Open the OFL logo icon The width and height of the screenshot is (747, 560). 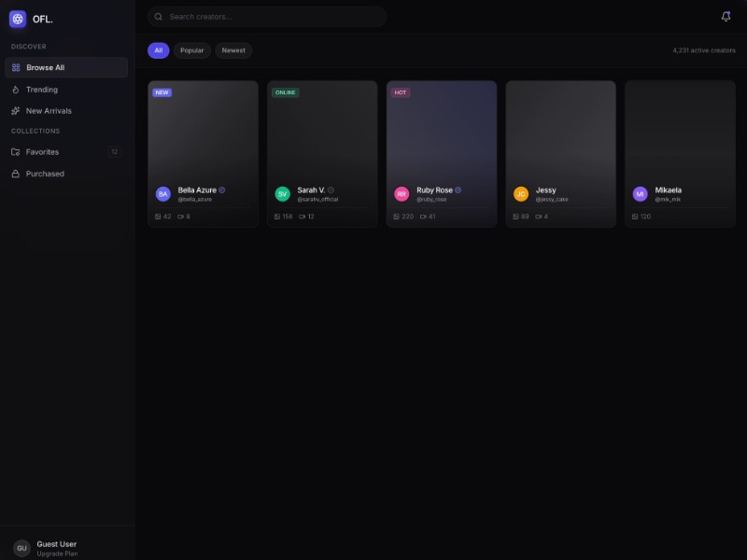pos(19,18)
